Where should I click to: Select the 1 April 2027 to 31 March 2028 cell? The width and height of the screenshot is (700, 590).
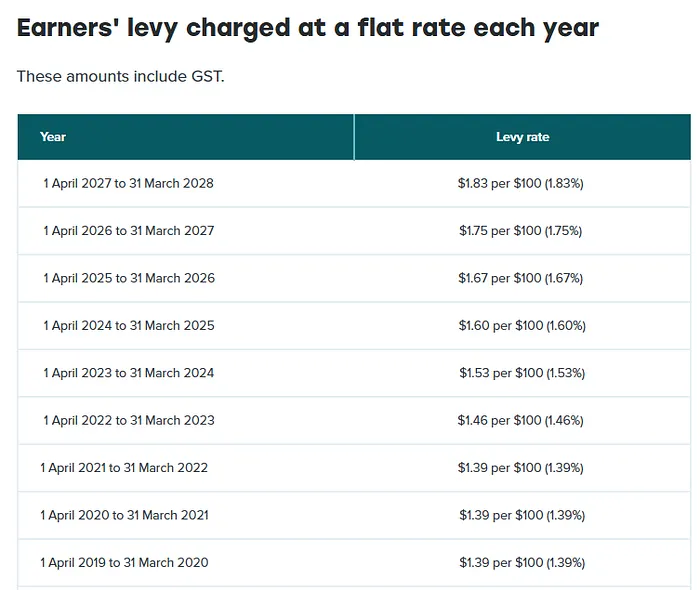click(128, 184)
